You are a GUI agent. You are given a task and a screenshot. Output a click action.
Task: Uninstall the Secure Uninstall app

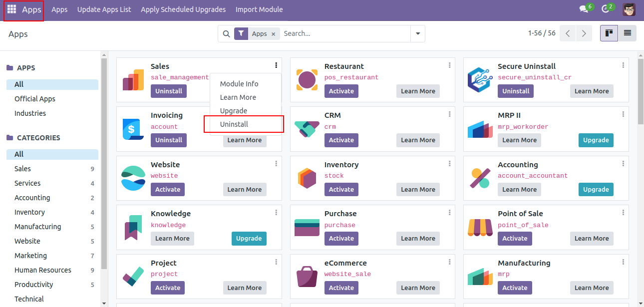point(516,91)
